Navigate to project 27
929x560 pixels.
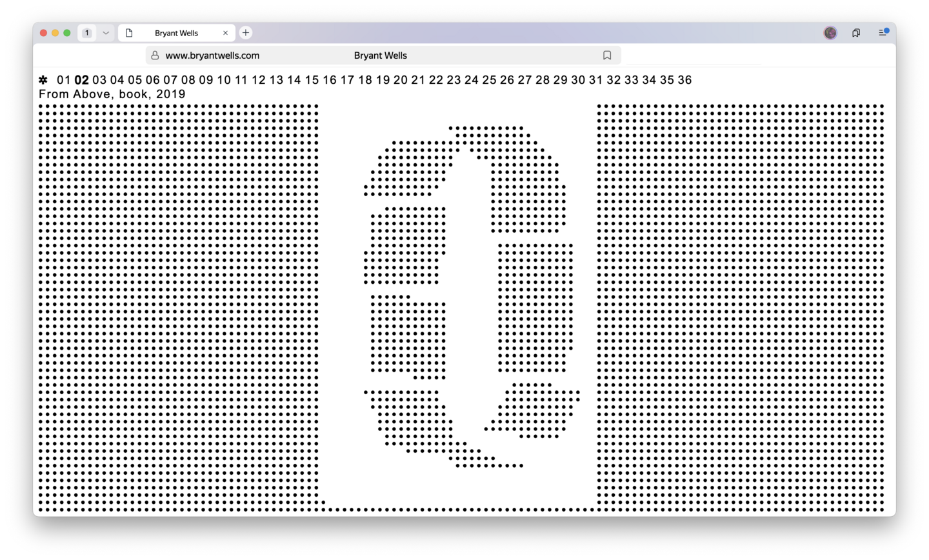(x=525, y=80)
